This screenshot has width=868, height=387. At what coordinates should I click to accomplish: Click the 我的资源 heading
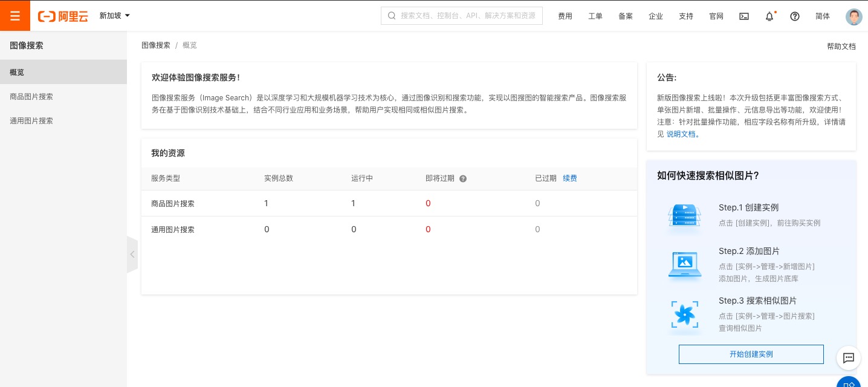(x=168, y=154)
